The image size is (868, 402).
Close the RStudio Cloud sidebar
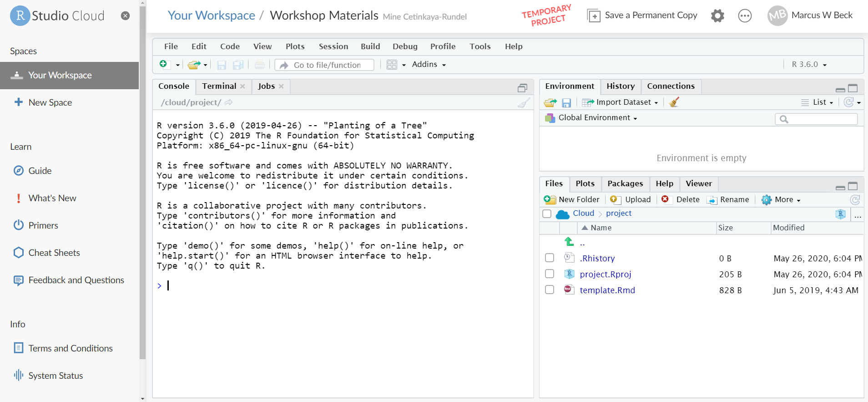pos(125,15)
